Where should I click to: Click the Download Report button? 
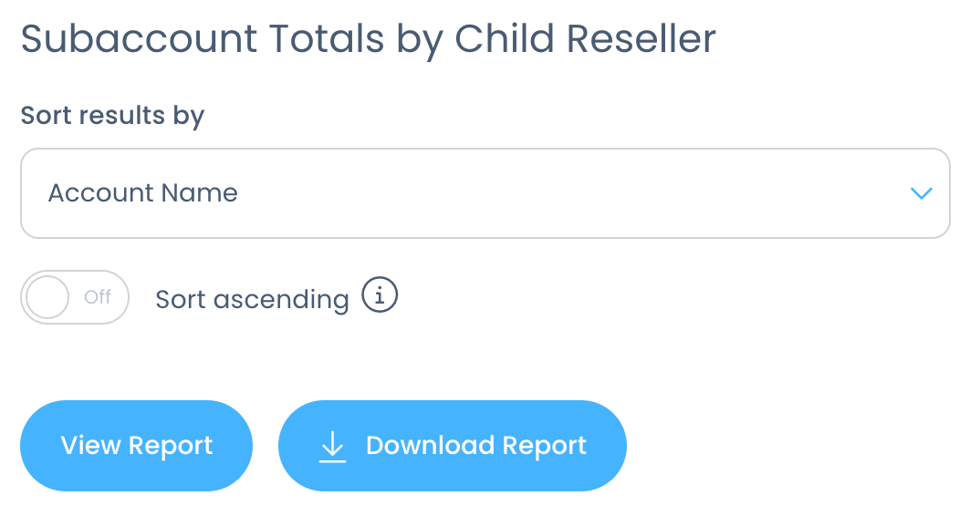453,446
